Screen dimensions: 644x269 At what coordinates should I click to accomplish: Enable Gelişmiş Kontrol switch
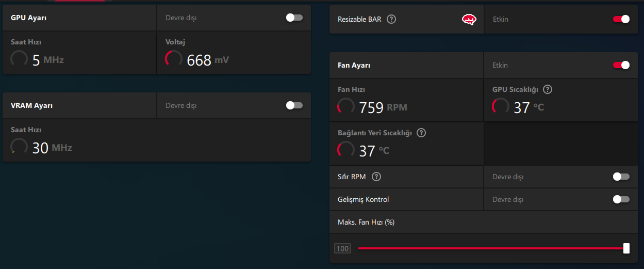click(621, 199)
